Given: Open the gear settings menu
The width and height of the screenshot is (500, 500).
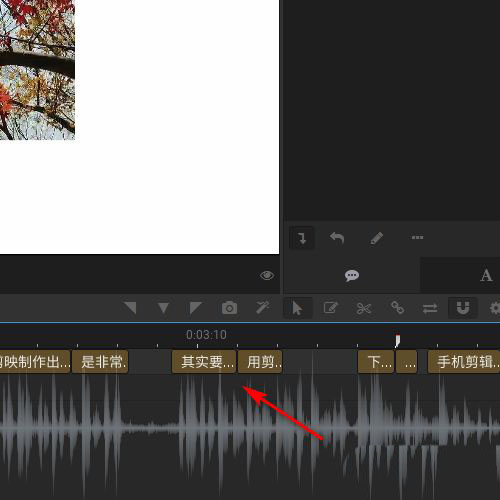Looking at the screenshot, I should point(495,308).
